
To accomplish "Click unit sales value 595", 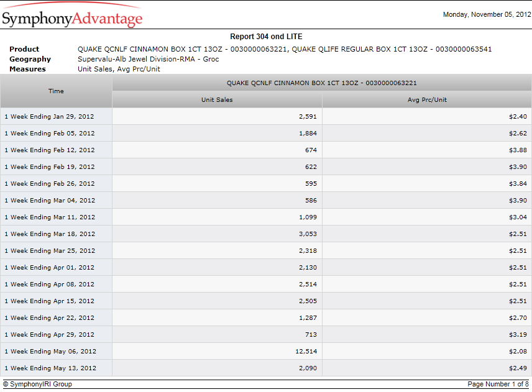I will pyautogui.click(x=311, y=183).
